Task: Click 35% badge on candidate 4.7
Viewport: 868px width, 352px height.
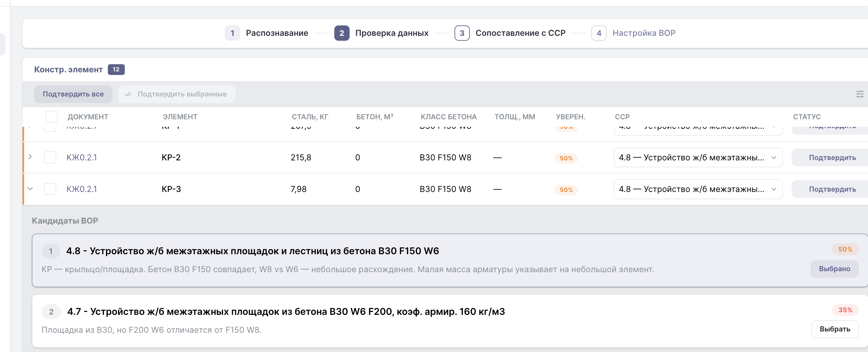Action: tap(845, 310)
